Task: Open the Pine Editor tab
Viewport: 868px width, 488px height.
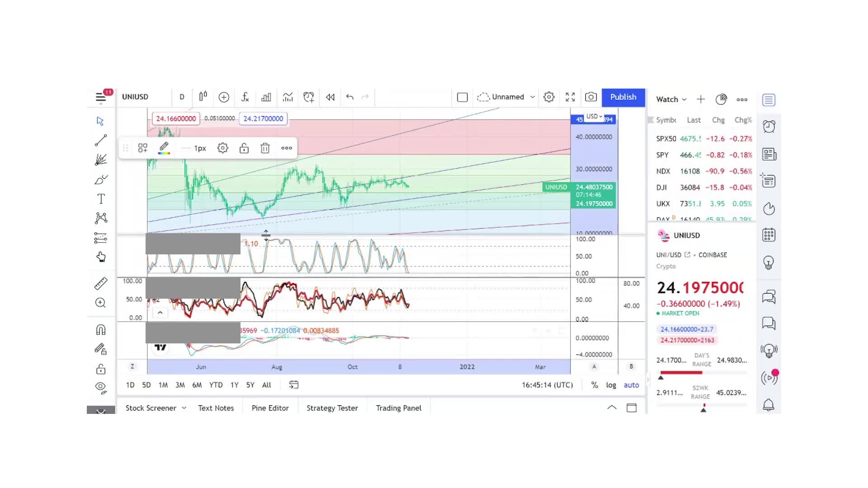Action: click(270, 408)
